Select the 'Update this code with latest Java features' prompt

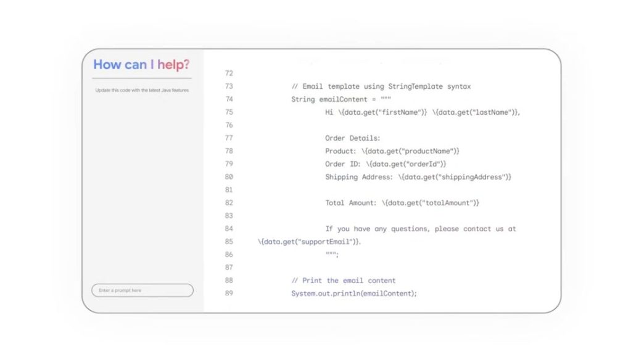click(x=142, y=89)
